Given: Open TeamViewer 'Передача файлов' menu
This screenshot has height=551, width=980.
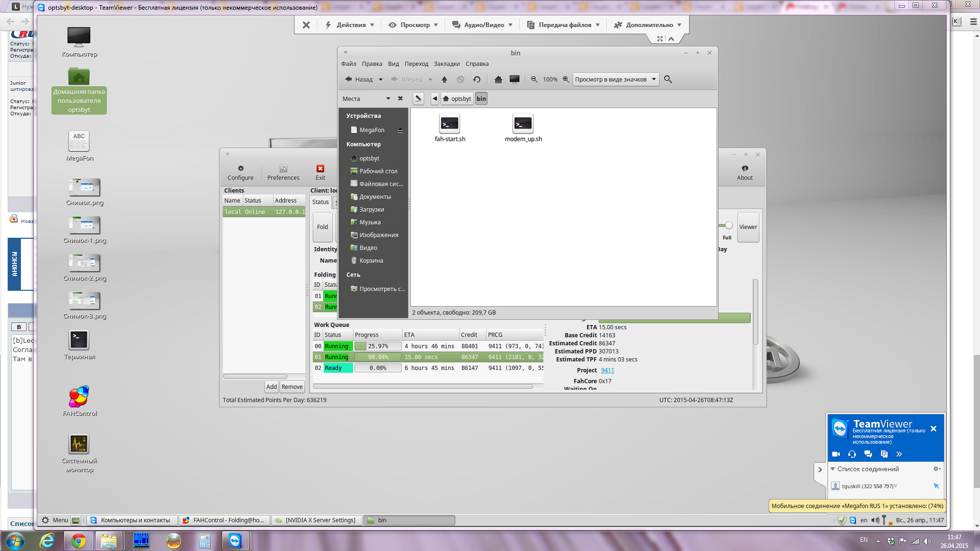Looking at the screenshot, I should (563, 25).
